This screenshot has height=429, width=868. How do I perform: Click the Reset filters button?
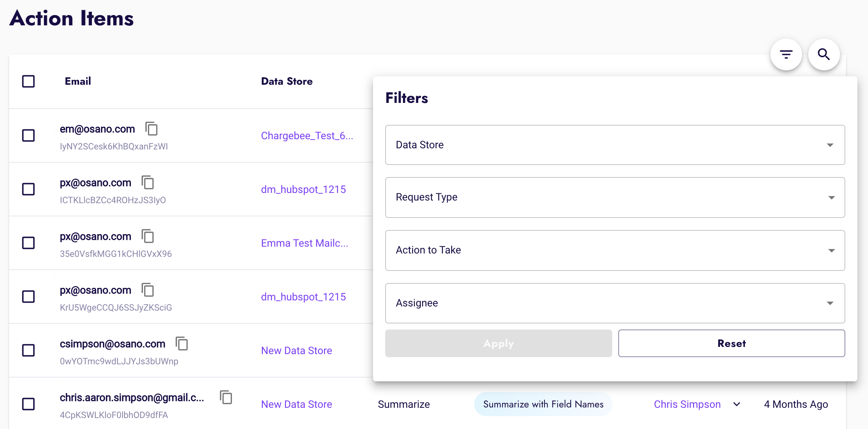point(731,344)
